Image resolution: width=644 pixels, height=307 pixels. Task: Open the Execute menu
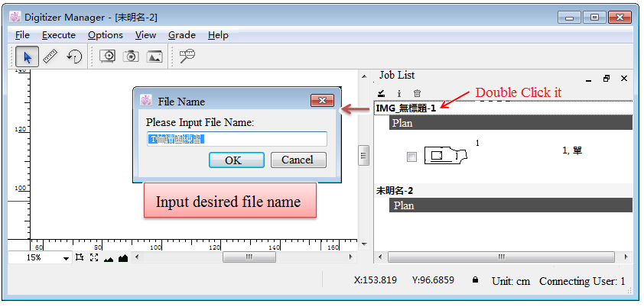click(x=58, y=34)
